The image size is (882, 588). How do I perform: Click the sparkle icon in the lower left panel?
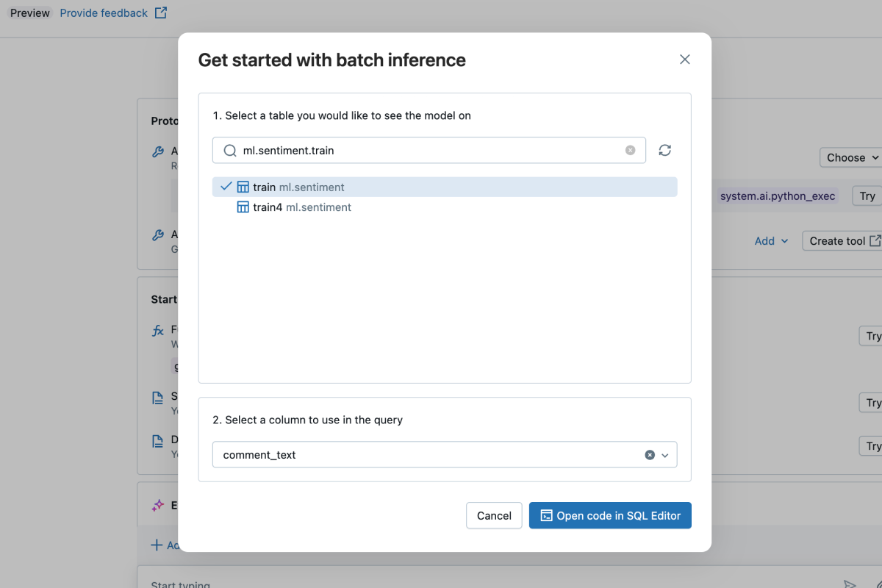157,505
